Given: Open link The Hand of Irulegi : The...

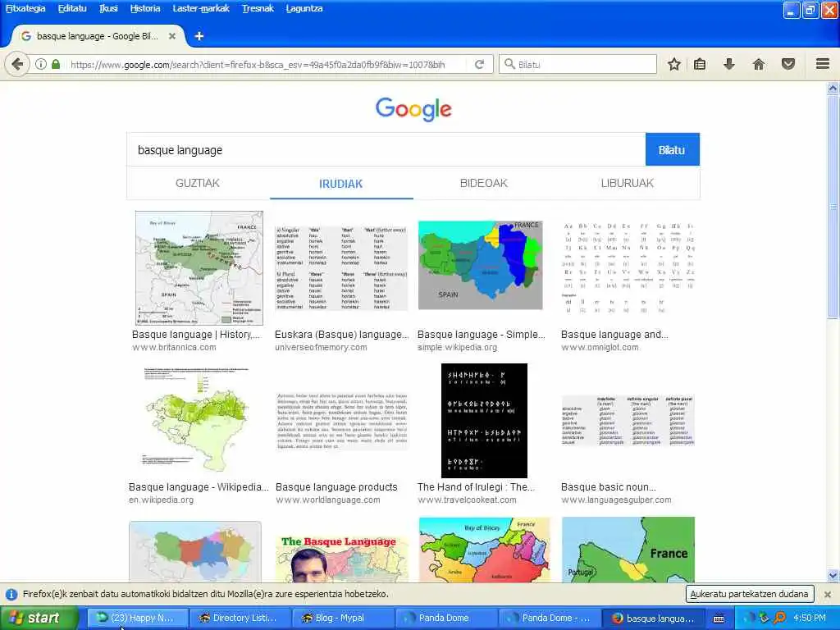Looking at the screenshot, I should [476, 487].
